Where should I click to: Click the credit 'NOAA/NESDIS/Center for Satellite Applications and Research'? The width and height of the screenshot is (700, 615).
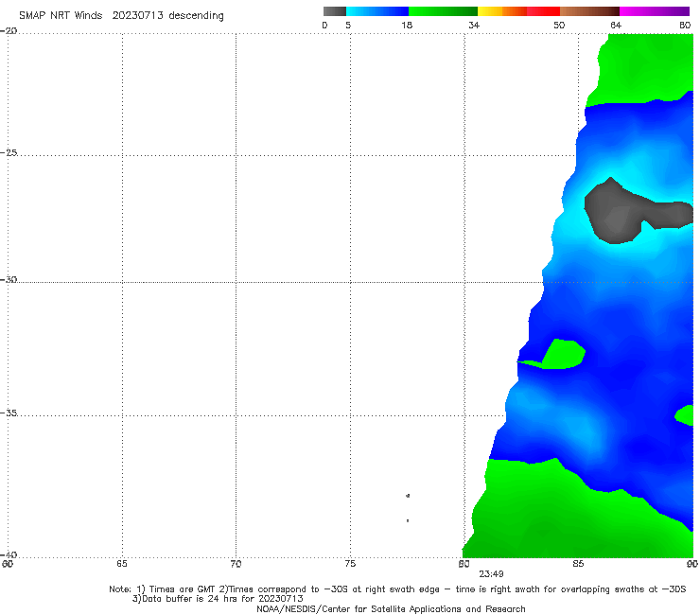(391, 608)
